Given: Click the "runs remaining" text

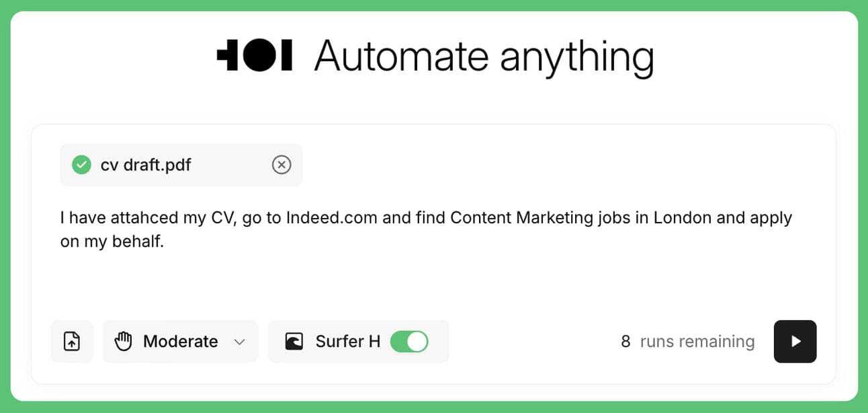Looking at the screenshot, I should tap(697, 341).
